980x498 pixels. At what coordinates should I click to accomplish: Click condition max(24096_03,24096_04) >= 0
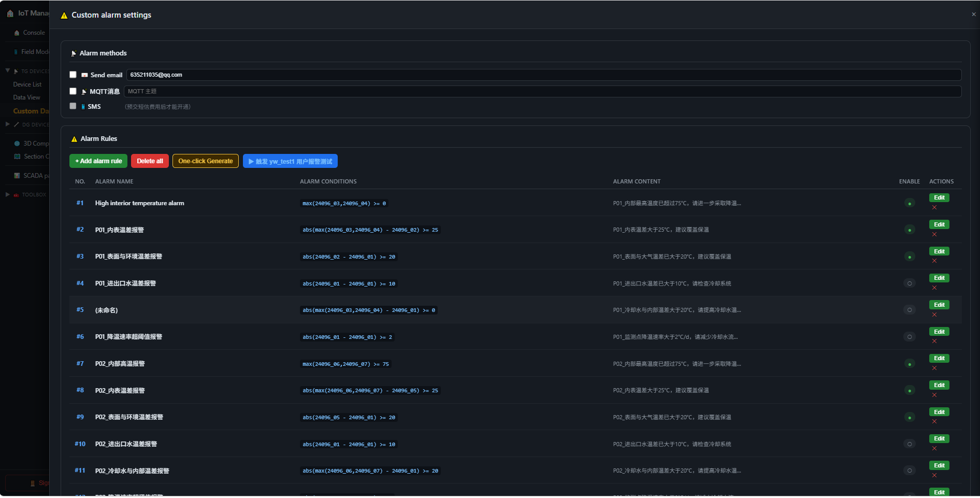[344, 203]
